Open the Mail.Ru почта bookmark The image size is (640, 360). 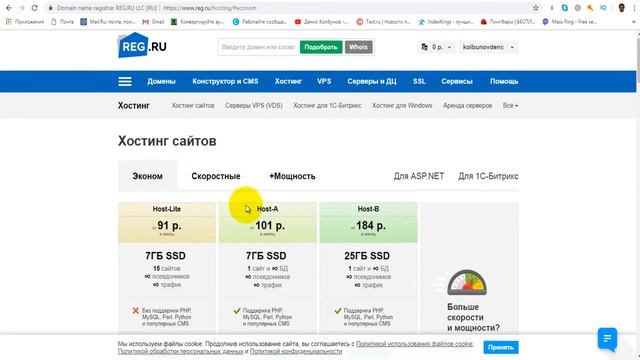(107, 22)
